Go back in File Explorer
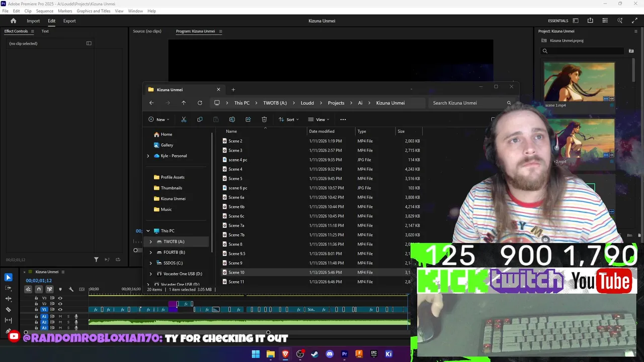 pyautogui.click(x=151, y=103)
